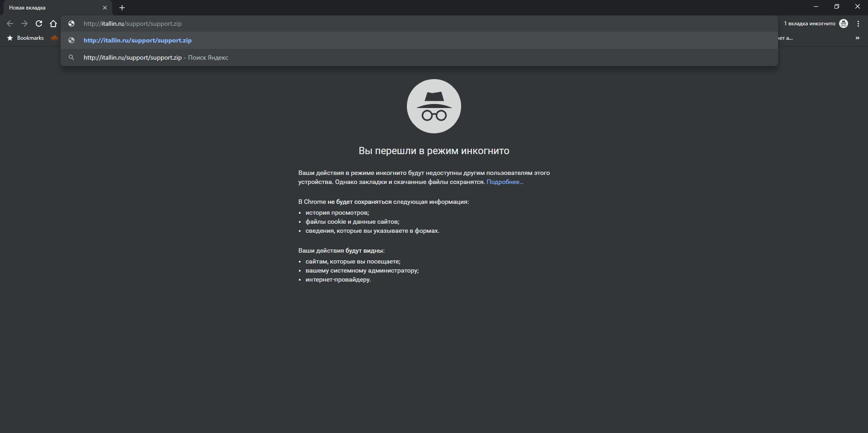
Task: Choose the highlighted itallin.ru support.zip suggestion
Action: (137, 40)
